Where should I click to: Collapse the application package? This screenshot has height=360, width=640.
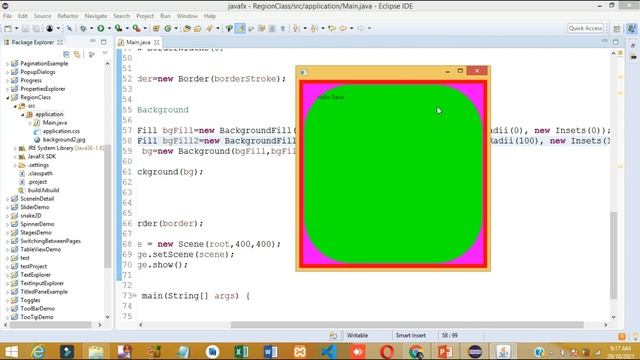coord(23,115)
